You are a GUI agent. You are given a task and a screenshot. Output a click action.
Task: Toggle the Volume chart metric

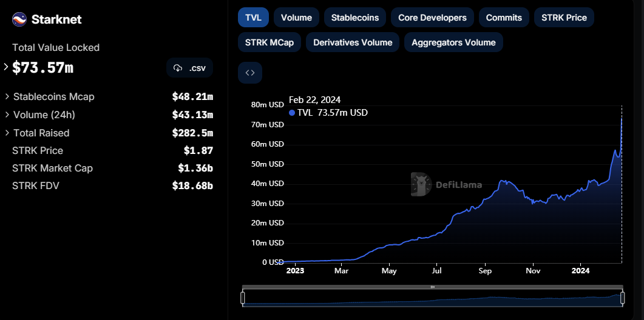tap(296, 18)
